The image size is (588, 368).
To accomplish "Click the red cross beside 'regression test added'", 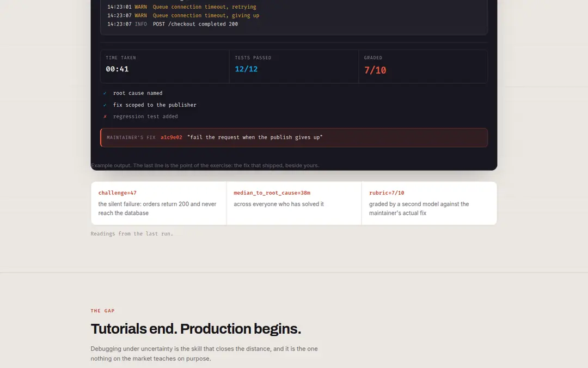I will point(105,117).
